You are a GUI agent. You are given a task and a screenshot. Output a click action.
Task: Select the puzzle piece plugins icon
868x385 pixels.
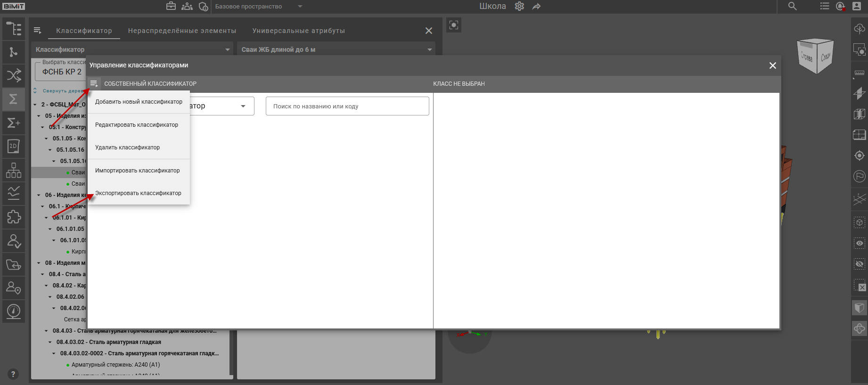[14, 217]
